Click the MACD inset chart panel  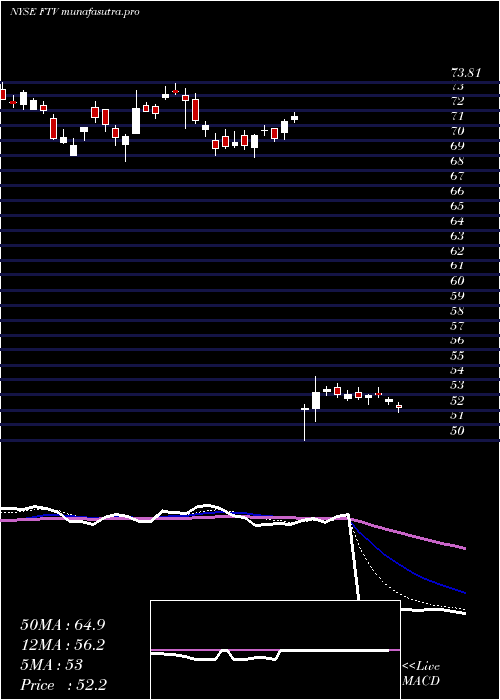[275, 650]
